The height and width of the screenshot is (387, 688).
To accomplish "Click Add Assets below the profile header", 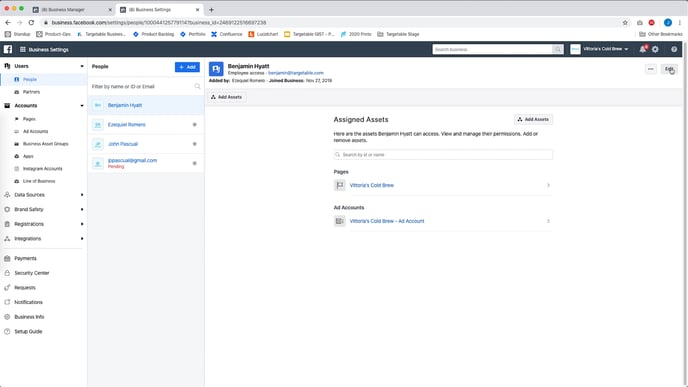I will (226, 97).
